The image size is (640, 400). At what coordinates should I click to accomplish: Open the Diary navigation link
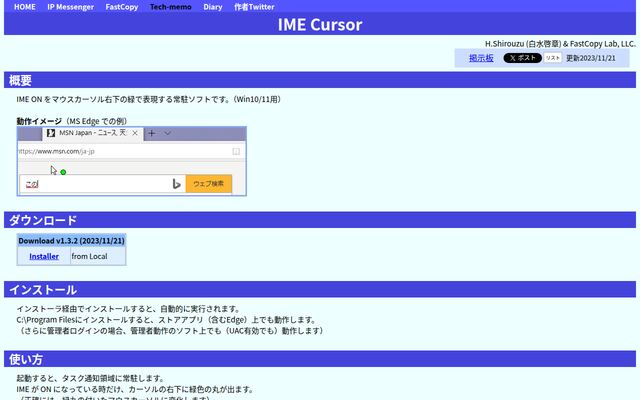(213, 7)
